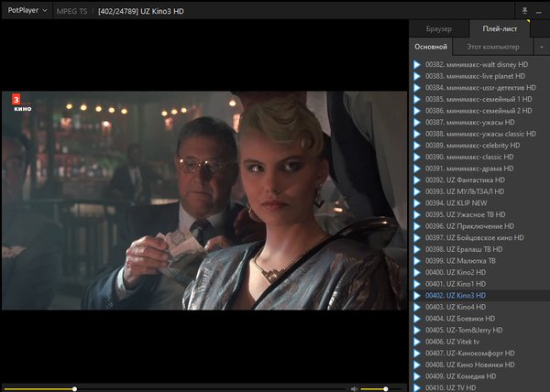Pin the PotPlayer window on top
The image size is (550, 392).
point(524,11)
